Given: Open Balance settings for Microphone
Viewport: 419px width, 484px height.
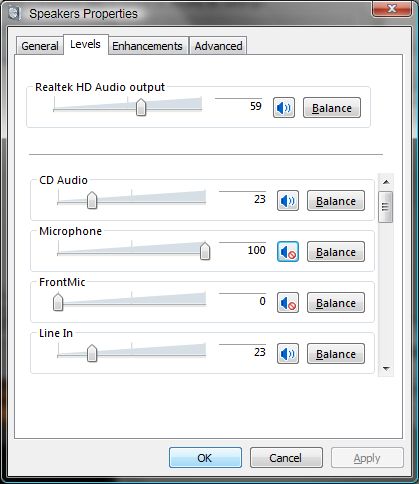Looking at the screenshot, I should [336, 252].
